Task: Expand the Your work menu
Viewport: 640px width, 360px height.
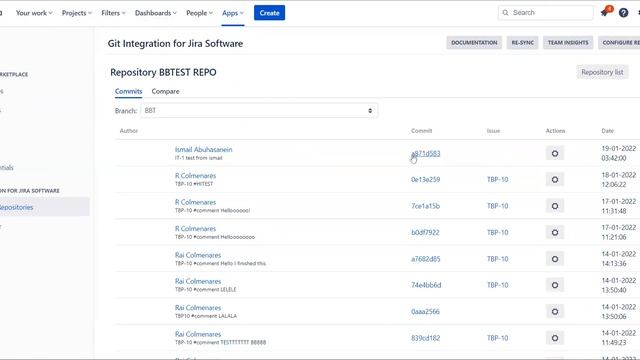Action: pyautogui.click(x=34, y=13)
